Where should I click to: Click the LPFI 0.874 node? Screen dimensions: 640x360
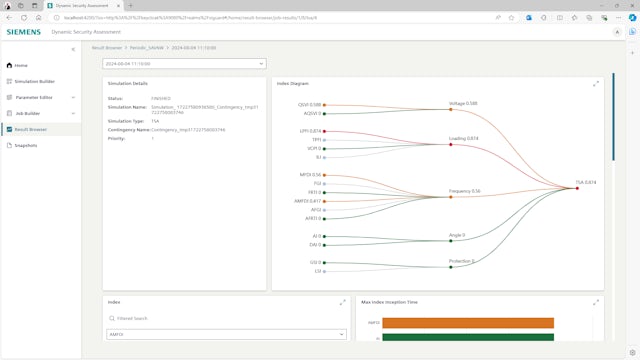(324, 131)
